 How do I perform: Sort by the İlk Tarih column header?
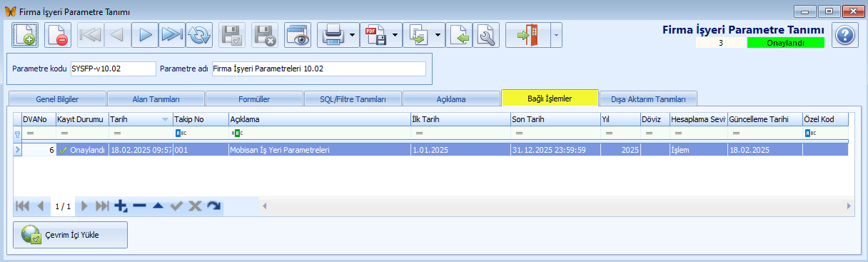point(460,119)
